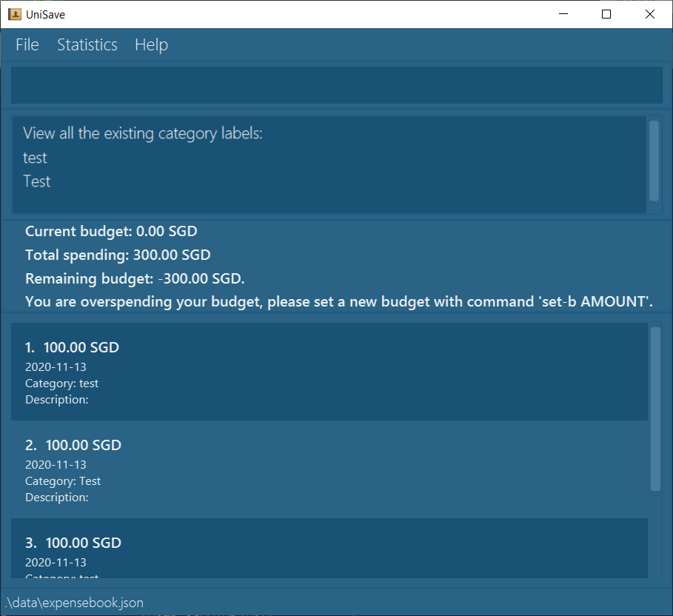Image resolution: width=673 pixels, height=616 pixels.
Task: Click the .\data\expensebook.json status path
Action: [x=74, y=603]
